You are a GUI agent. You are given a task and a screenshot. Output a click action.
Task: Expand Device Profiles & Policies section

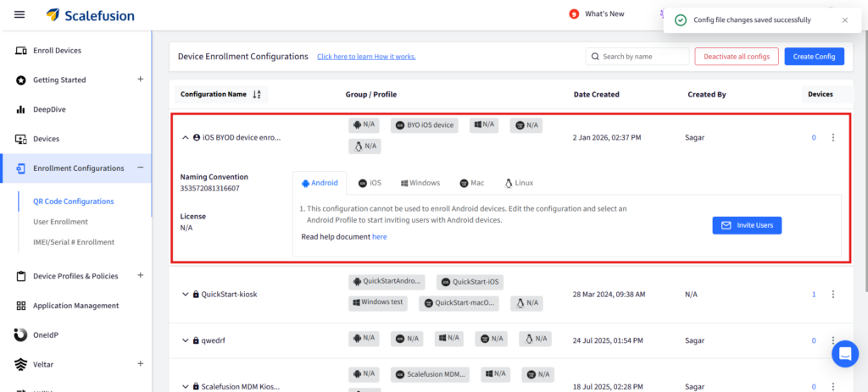pyautogui.click(x=141, y=275)
